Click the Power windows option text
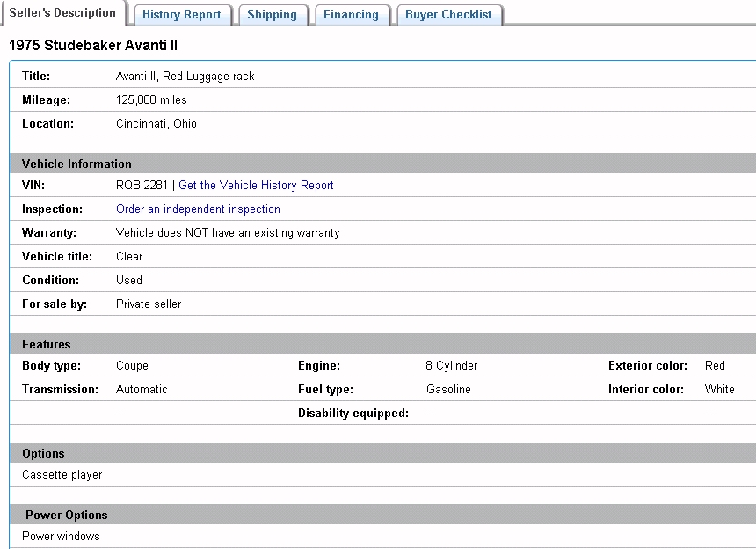The width and height of the screenshot is (756, 549). (61, 537)
